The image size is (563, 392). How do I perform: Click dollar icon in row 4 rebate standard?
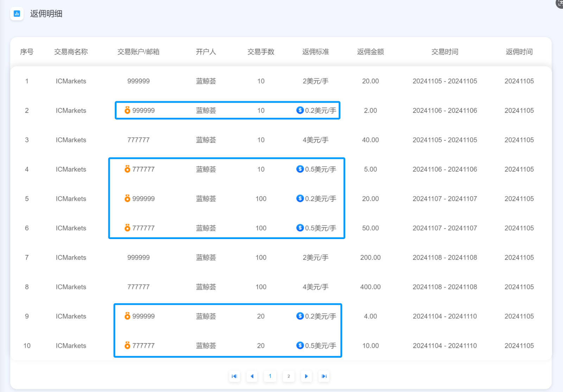pos(300,169)
